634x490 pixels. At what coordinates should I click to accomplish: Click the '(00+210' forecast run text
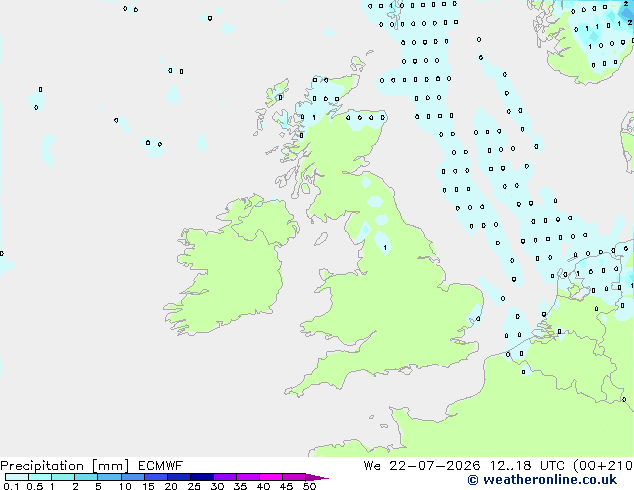[x=603, y=466]
